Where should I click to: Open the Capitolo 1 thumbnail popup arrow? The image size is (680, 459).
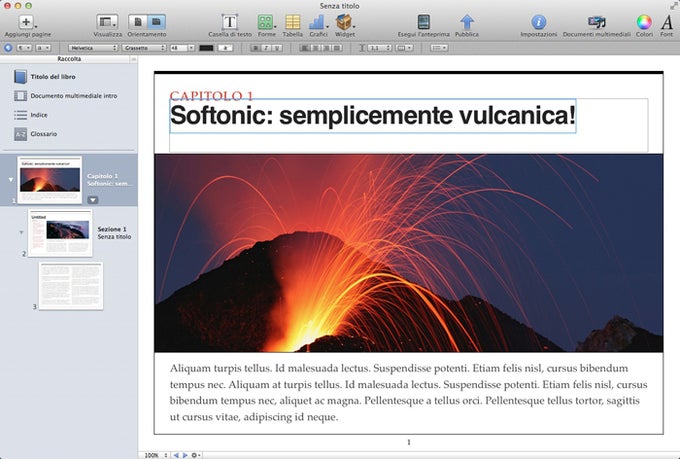pyautogui.click(x=93, y=200)
